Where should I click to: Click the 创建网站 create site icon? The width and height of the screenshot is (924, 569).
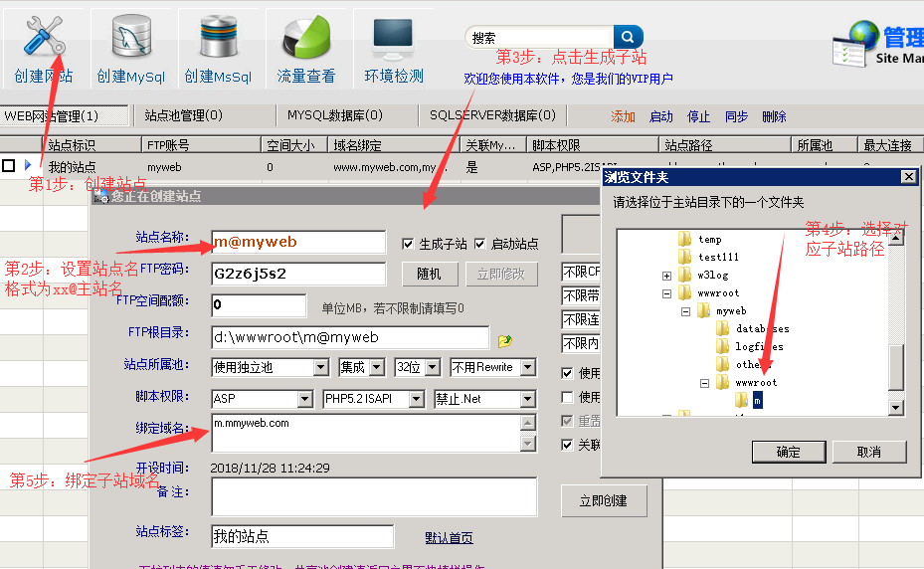pos(43,48)
